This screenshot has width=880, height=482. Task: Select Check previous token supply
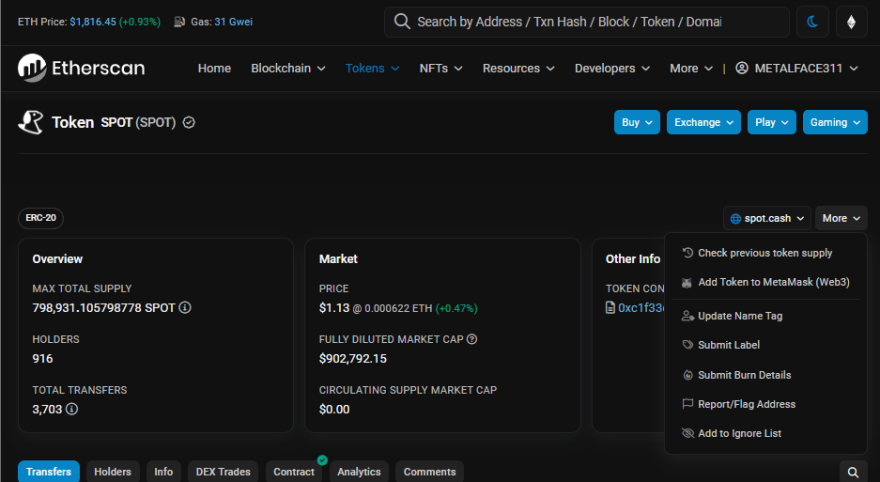pyautogui.click(x=766, y=253)
